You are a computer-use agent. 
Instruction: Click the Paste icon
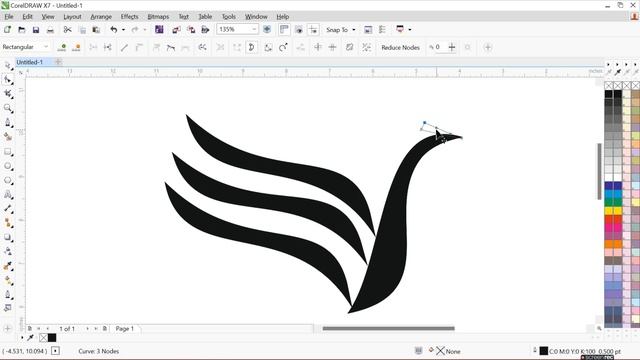[x=96, y=30]
